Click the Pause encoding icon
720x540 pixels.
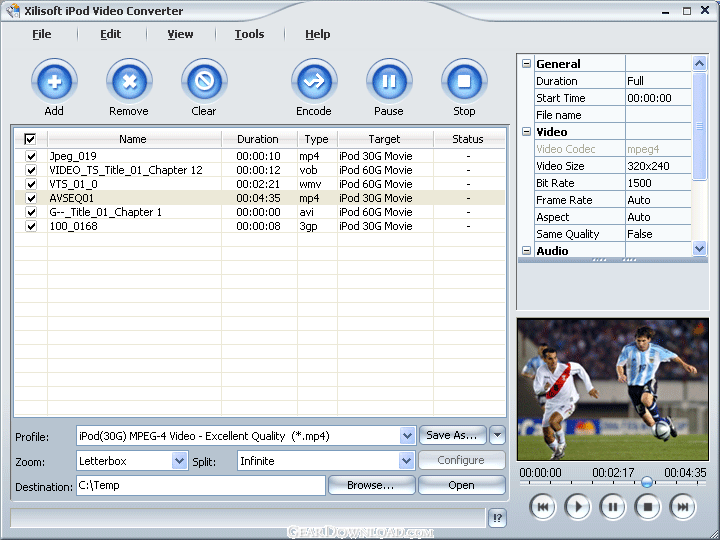(x=389, y=82)
